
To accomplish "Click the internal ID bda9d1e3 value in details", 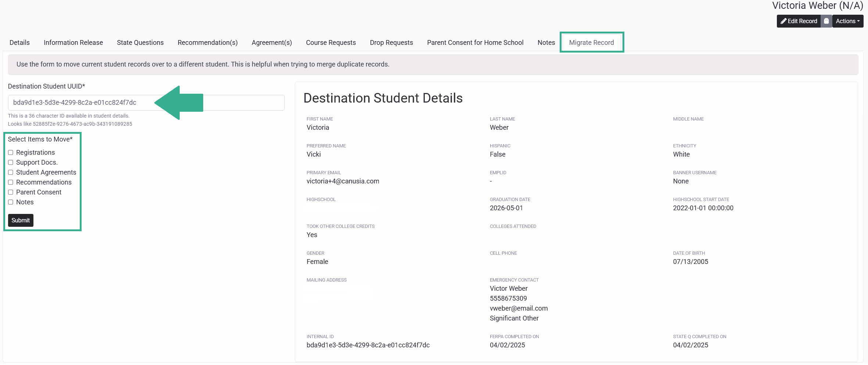I will tap(368, 345).
